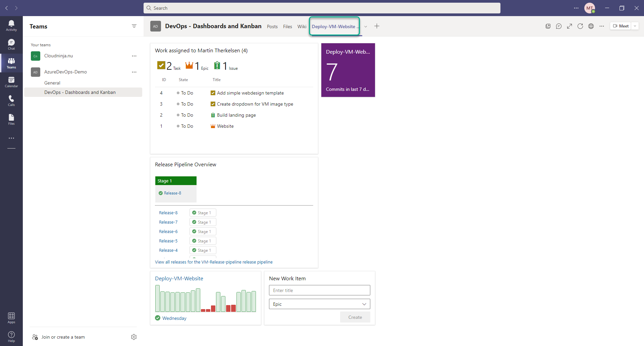Open the Help menu
This screenshot has height=346, width=644.
11,337
